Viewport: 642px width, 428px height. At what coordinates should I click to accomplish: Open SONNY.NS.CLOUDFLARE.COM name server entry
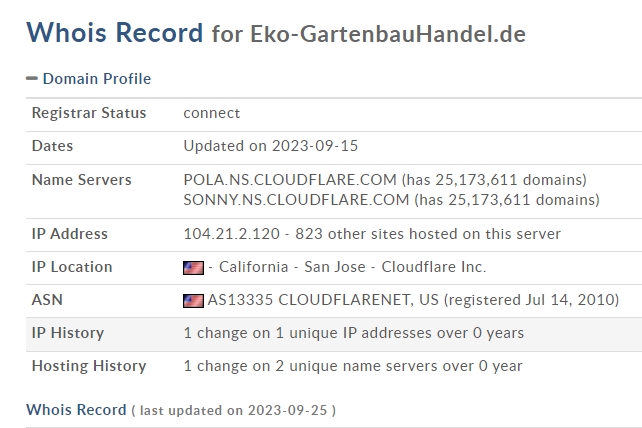coord(296,200)
